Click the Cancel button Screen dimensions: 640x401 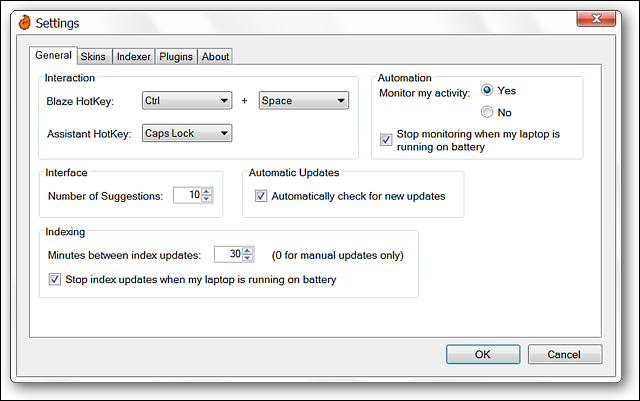pos(564,354)
